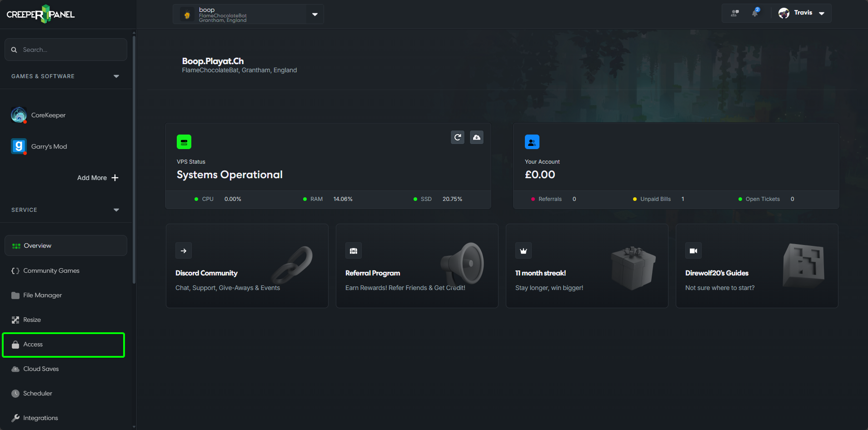Click the cloud backup download icon

click(476, 137)
